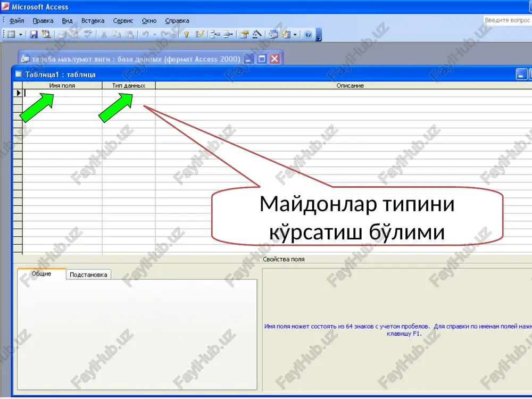
Task: Minimize the Таблица1 table window
Action: (521, 74)
